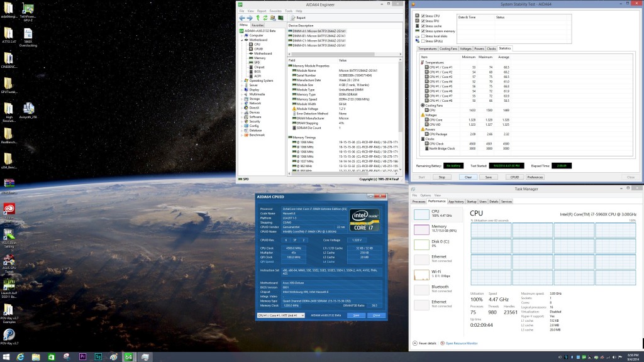Open the Favorites menu in AIDA64
Image resolution: width=644 pixels, height=362 pixels.
[275, 11]
